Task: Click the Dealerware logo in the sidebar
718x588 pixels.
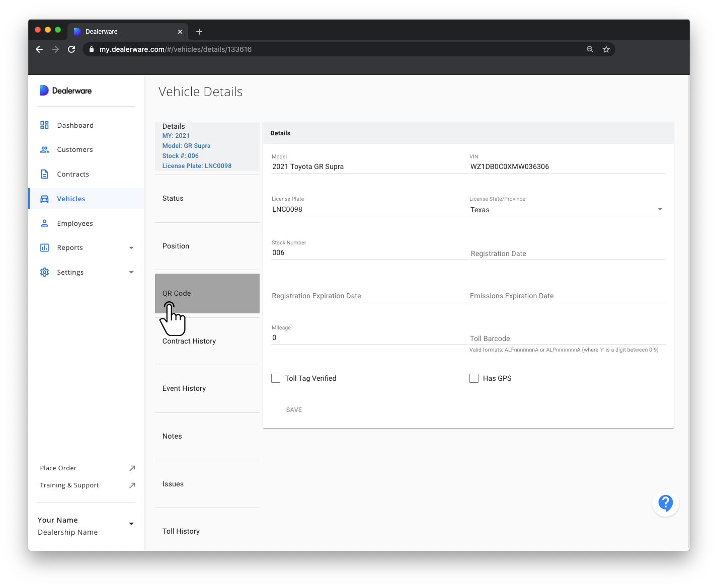Action: point(65,91)
